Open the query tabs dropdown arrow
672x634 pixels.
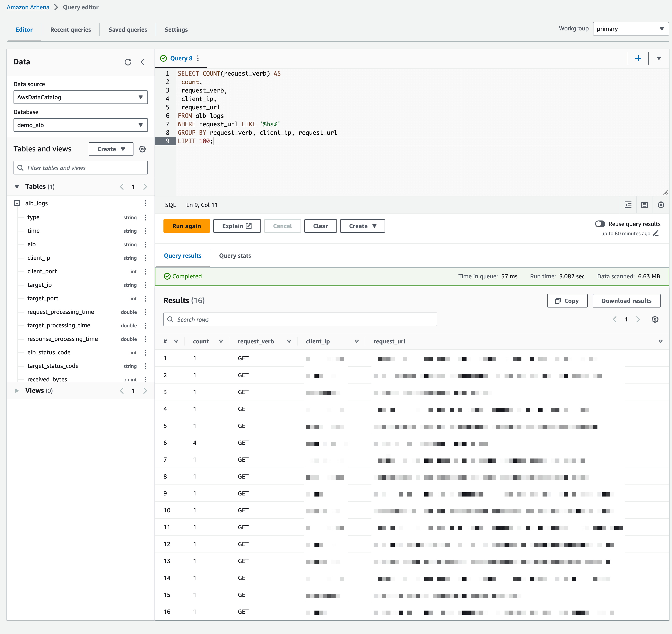(x=659, y=59)
